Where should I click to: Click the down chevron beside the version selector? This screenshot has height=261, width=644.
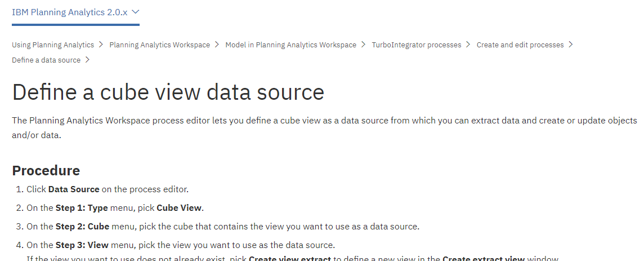pyautogui.click(x=136, y=12)
